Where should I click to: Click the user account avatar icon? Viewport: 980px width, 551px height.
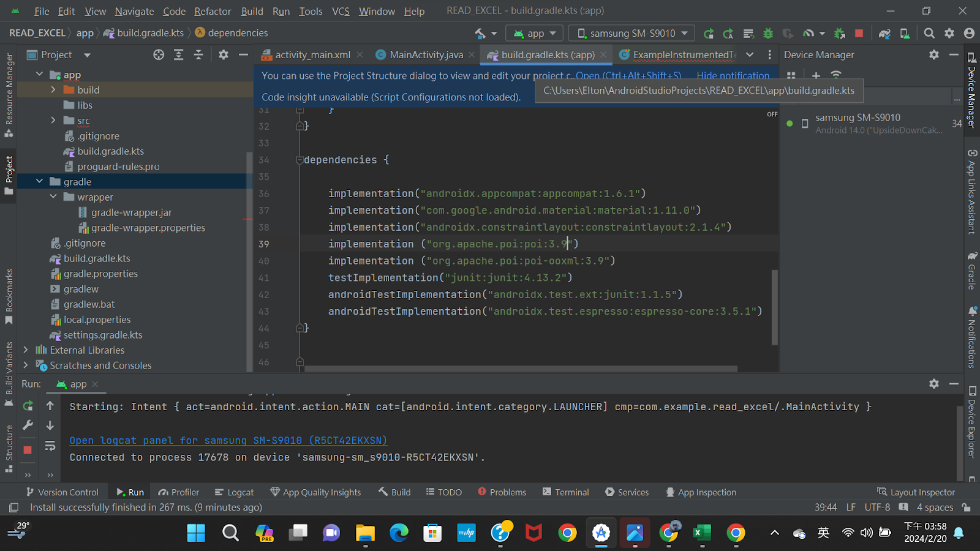click(x=969, y=34)
